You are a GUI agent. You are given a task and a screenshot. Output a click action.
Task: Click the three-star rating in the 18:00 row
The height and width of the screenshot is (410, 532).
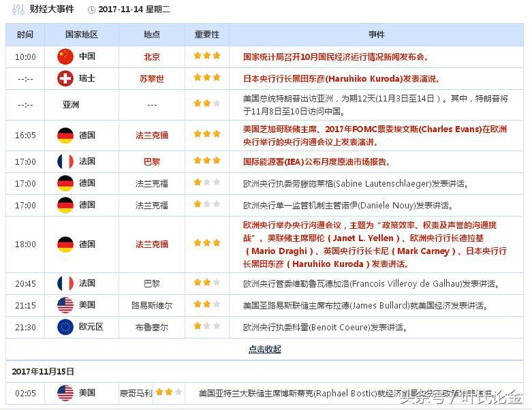coord(207,242)
